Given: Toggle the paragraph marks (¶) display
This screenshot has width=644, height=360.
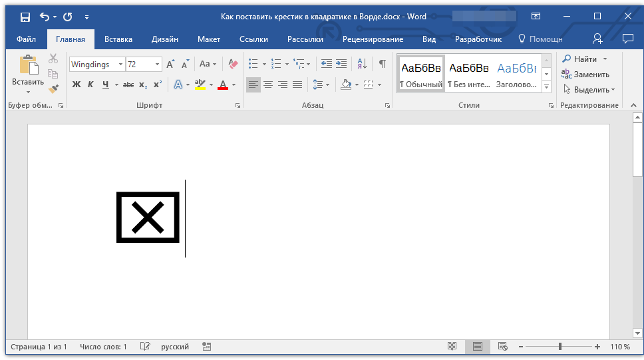Looking at the screenshot, I should pyautogui.click(x=382, y=64).
